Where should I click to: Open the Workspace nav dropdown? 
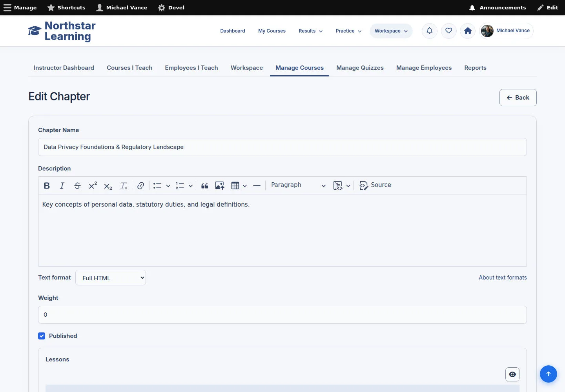click(391, 31)
